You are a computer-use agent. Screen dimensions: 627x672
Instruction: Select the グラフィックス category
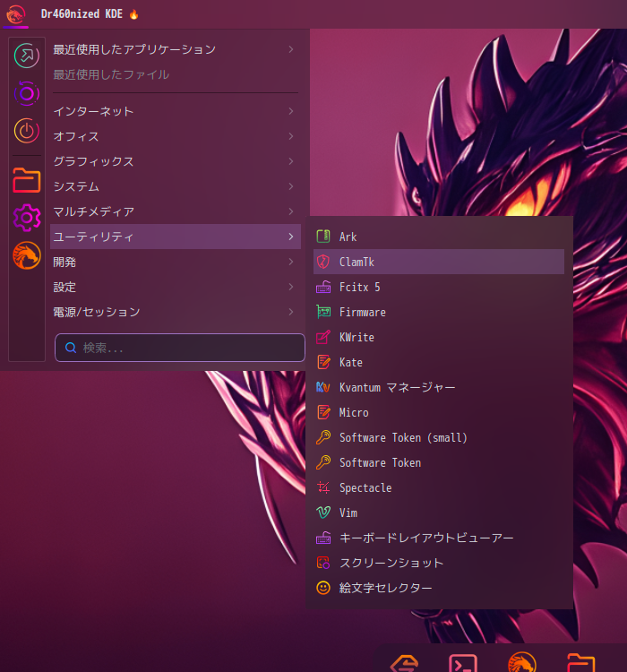click(176, 161)
